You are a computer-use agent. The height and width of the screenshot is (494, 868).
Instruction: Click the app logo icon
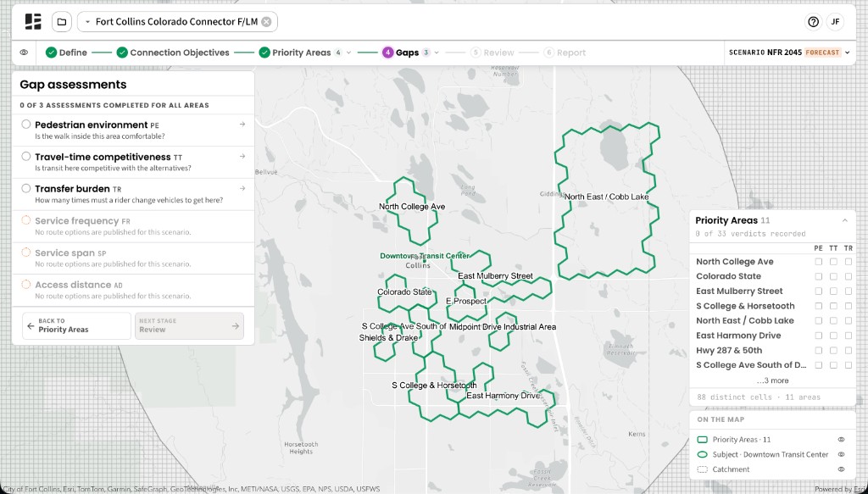point(33,21)
